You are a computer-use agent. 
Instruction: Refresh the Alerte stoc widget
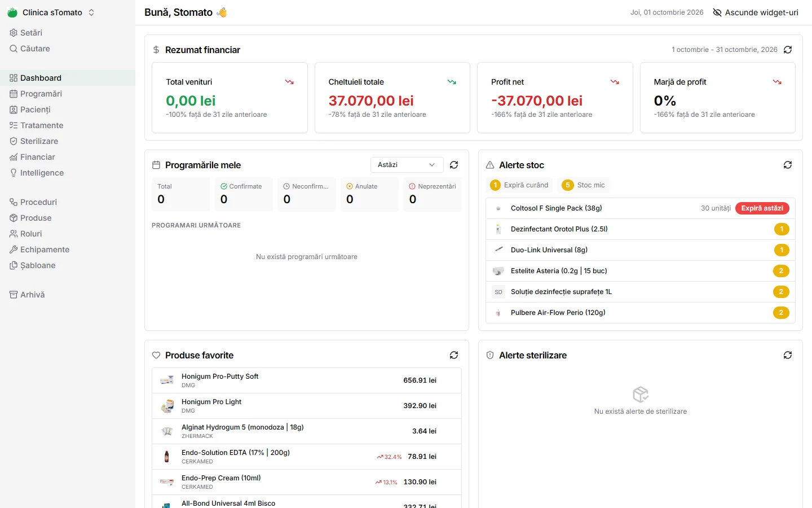[x=788, y=165]
